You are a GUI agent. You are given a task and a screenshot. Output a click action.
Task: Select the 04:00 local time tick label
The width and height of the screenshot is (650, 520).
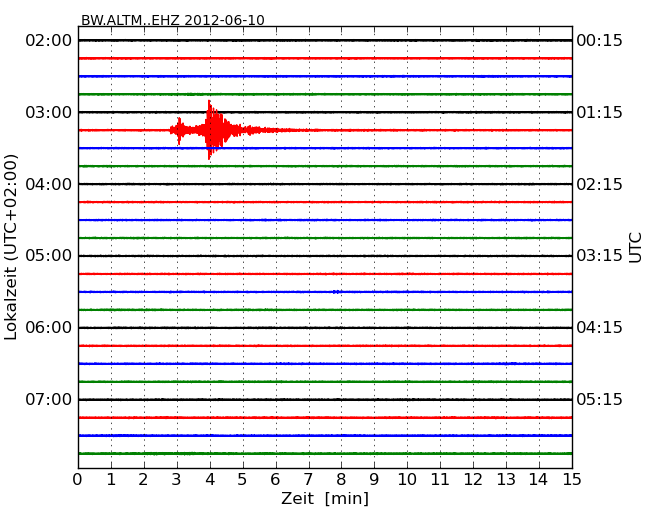pos(49,184)
